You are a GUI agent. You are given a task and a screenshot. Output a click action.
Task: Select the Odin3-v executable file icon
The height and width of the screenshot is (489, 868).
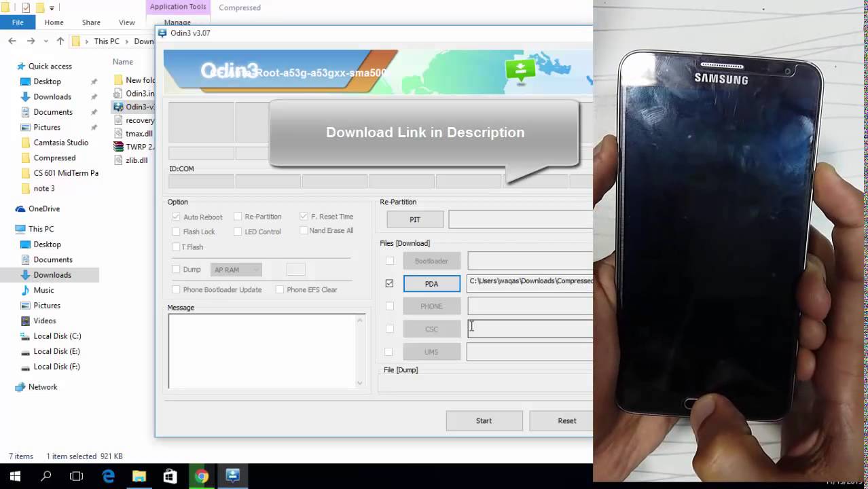pyautogui.click(x=118, y=107)
